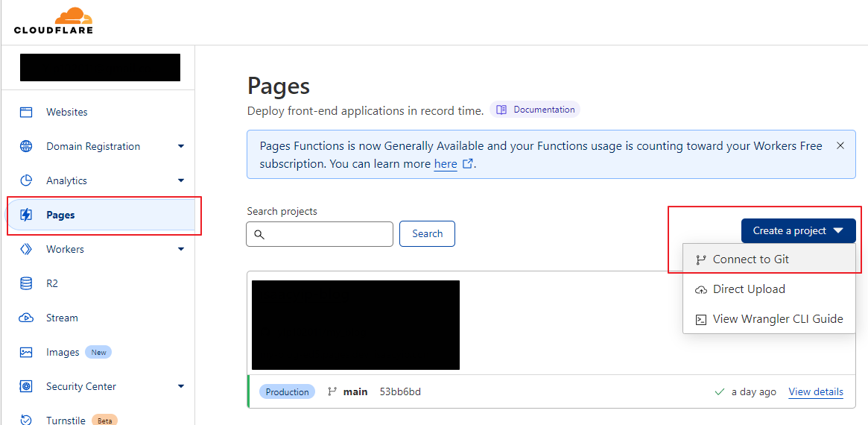Viewport: 868px width, 425px height.
Task: Open R2 storage via database icon
Action: (x=26, y=283)
